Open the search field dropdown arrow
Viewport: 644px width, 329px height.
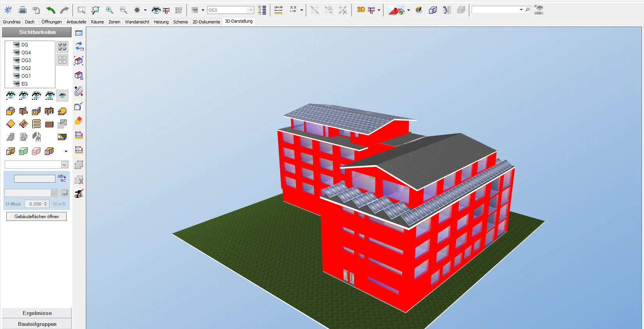pos(521,10)
